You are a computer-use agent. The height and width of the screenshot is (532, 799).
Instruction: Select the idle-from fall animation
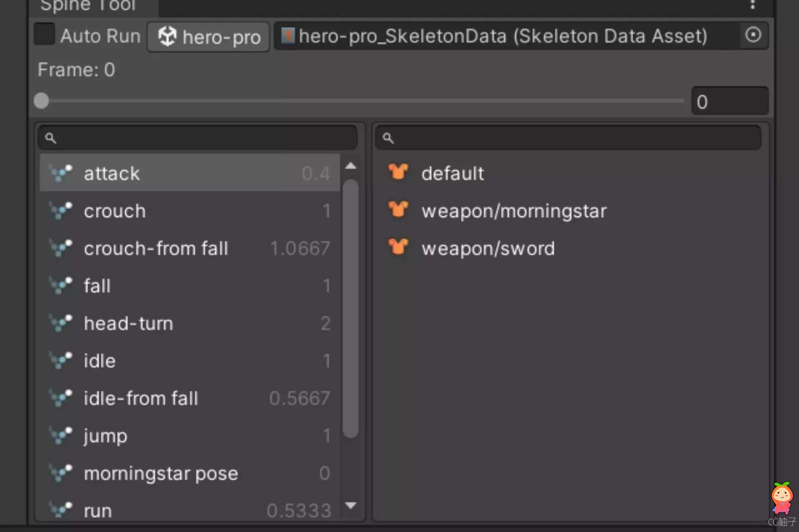click(x=190, y=398)
